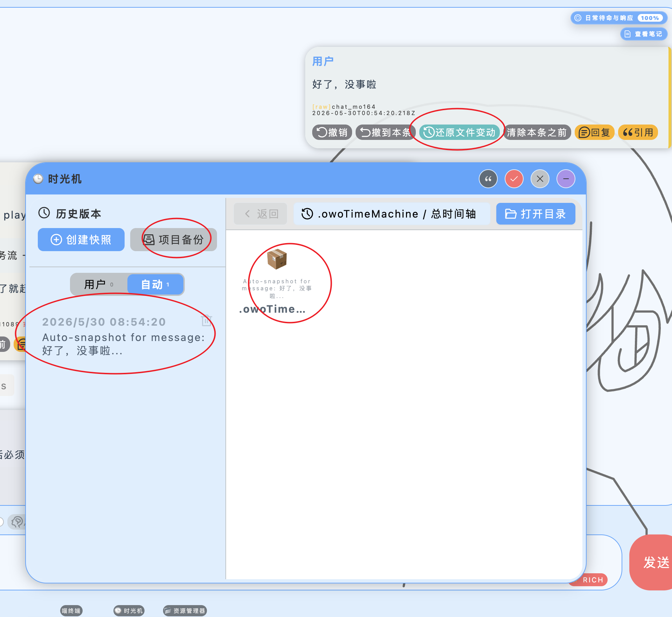This screenshot has height=617, width=672.
Task: Click the red checkmark confirm icon
Action: click(x=514, y=179)
